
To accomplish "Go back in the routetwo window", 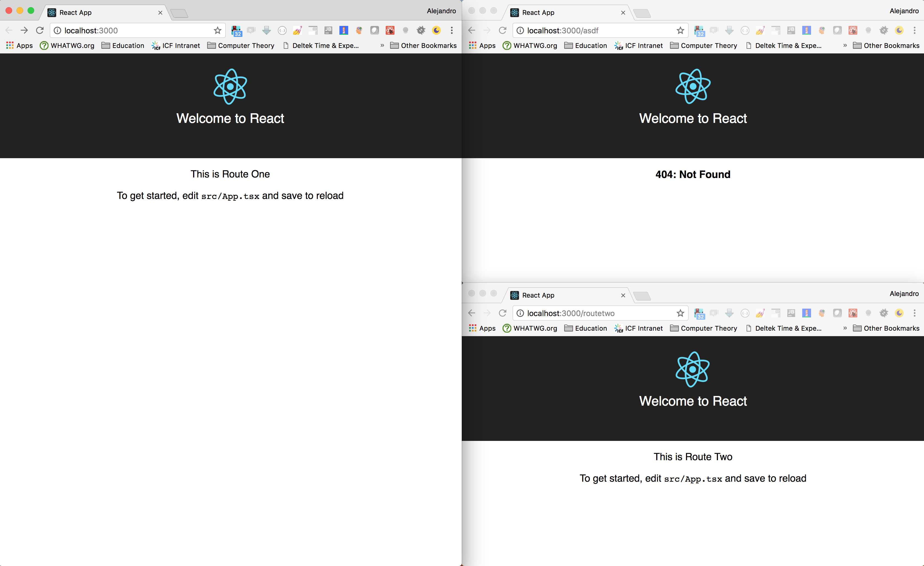I will coord(472,313).
